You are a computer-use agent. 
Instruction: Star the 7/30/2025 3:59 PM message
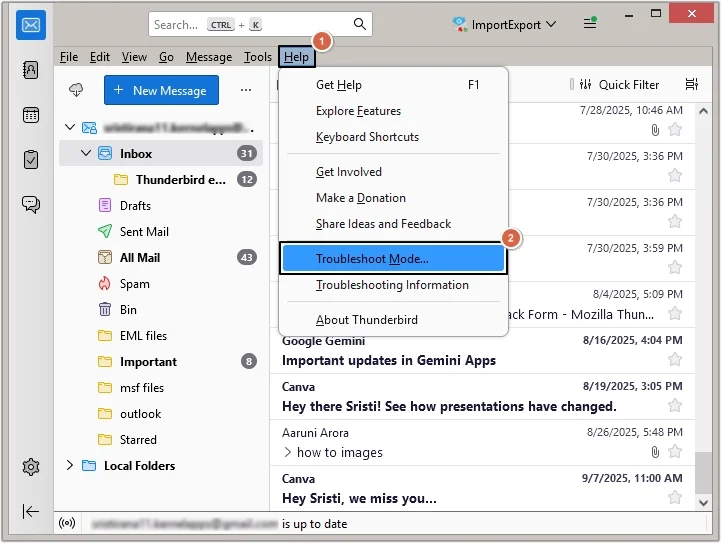675,268
